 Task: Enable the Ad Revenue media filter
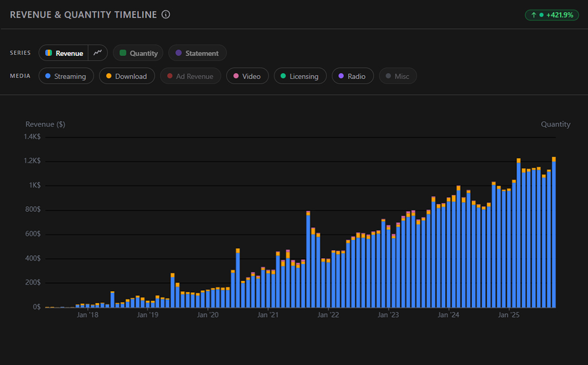point(190,76)
